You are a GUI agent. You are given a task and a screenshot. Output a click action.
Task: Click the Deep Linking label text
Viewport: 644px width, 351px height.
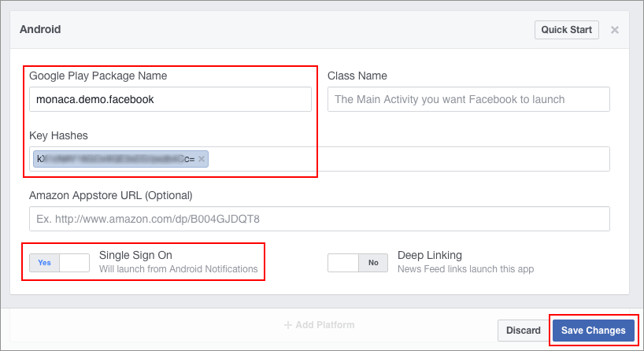[x=429, y=255]
